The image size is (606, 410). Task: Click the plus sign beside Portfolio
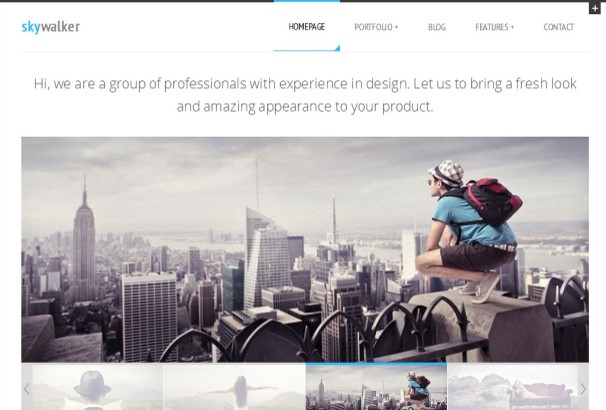point(396,27)
